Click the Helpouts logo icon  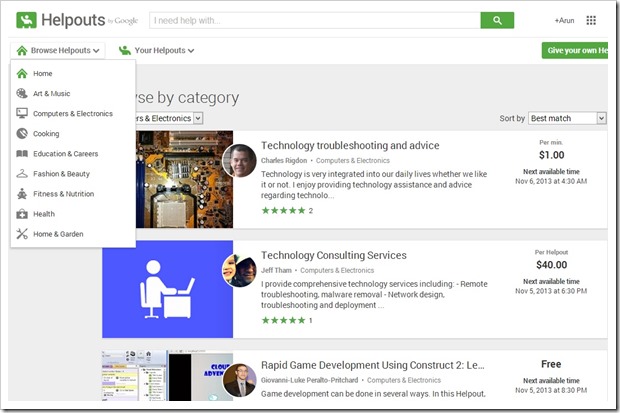tap(27, 20)
